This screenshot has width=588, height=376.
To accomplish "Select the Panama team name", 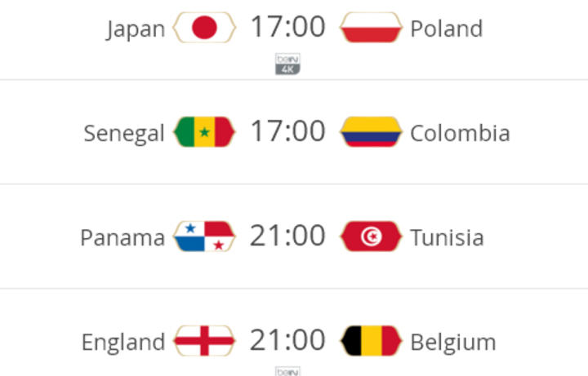I will tap(122, 237).
